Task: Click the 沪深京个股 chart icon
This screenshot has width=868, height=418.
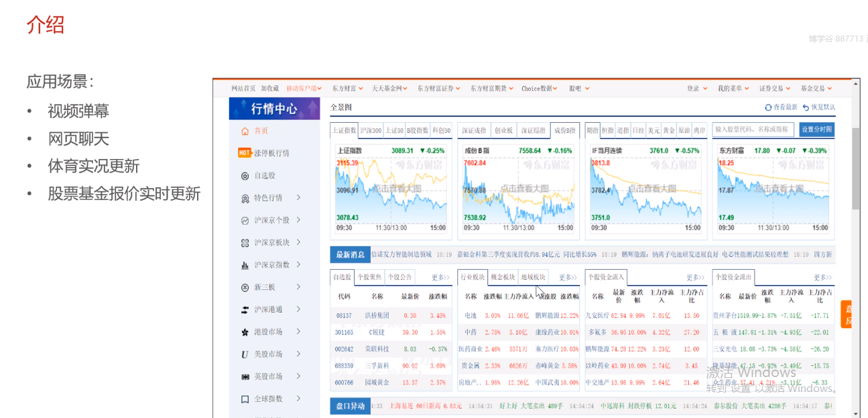Action: [245, 220]
